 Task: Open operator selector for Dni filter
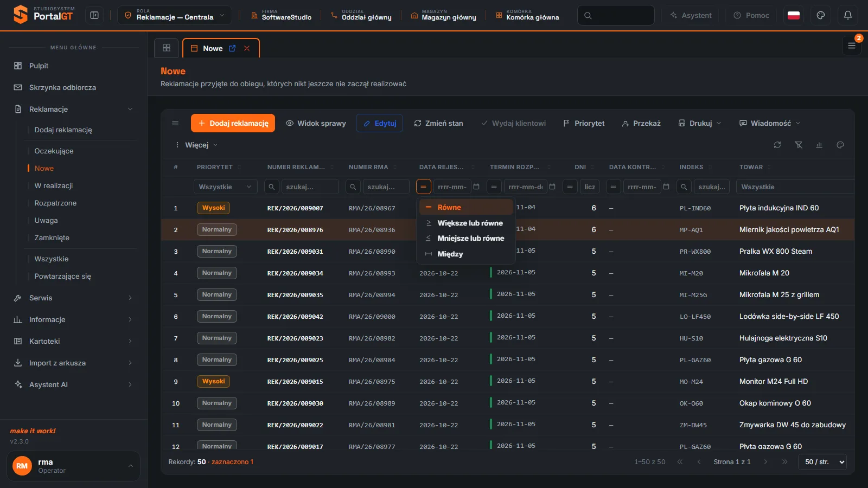(x=570, y=187)
